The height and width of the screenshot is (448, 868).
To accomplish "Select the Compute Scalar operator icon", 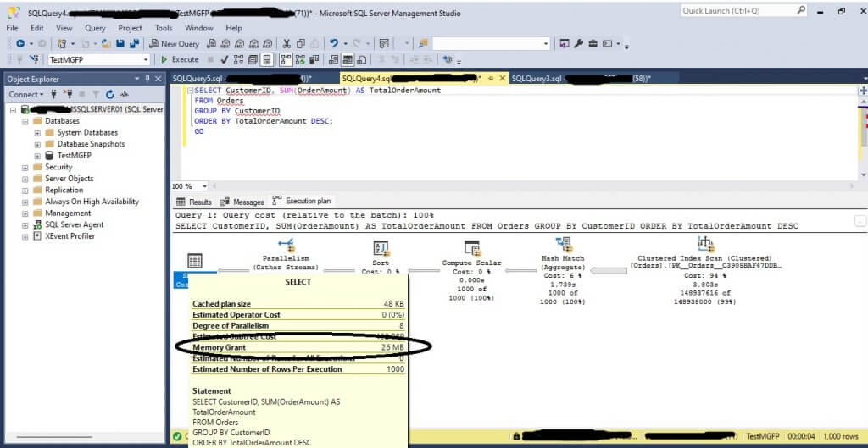I will 472,246.
